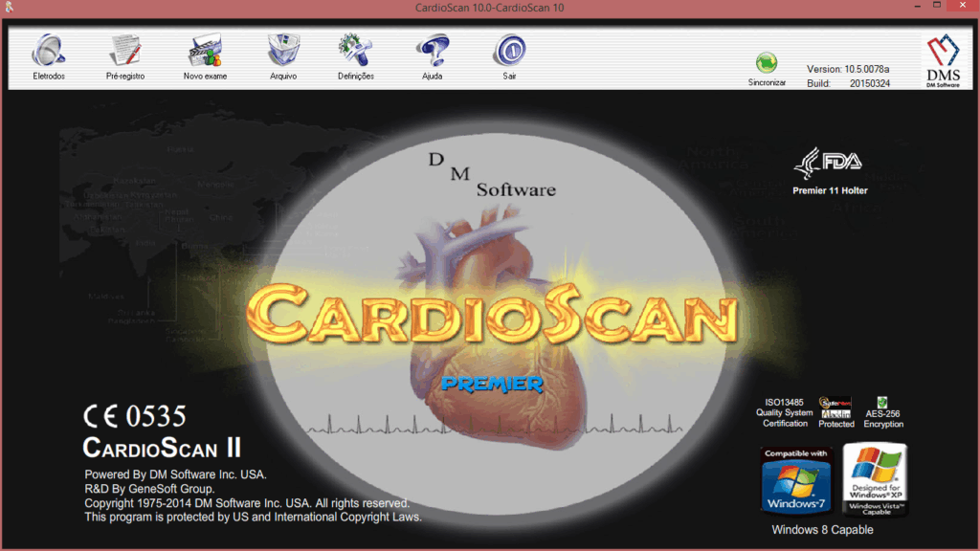
Task: Click the DMS DM Software logo
Action: pos(943,60)
